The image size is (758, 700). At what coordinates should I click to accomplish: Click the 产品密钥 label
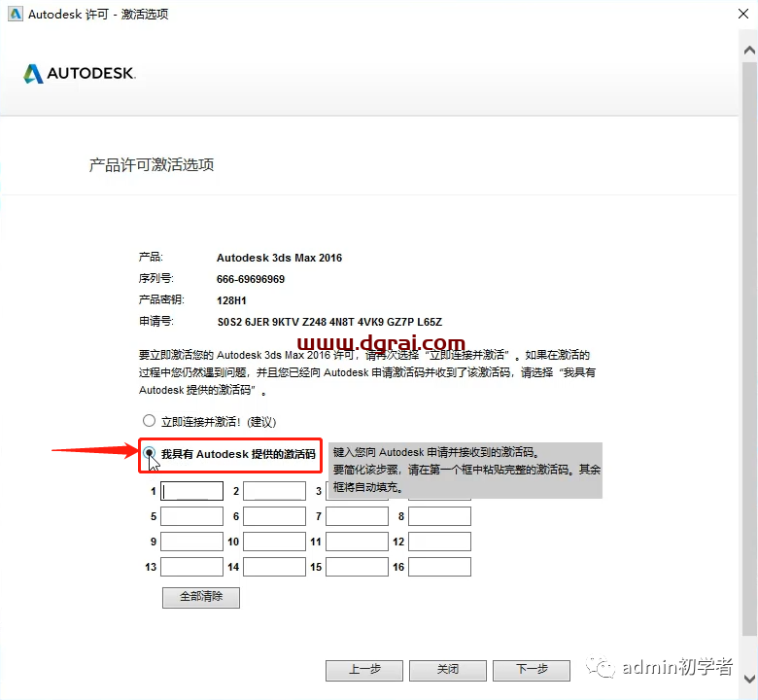(x=161, y=300)
